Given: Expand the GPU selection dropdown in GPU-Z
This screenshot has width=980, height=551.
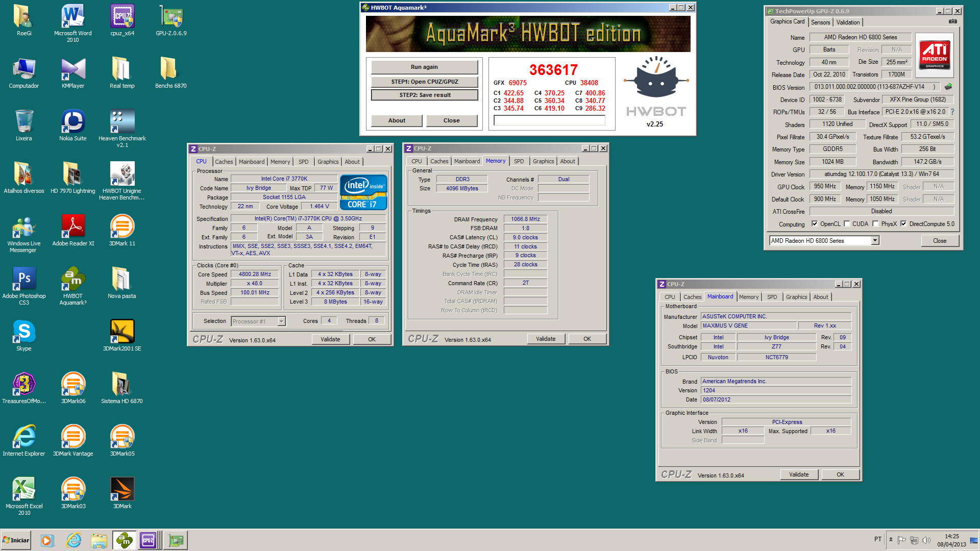Looking at the screenshot, I should 875,241.
